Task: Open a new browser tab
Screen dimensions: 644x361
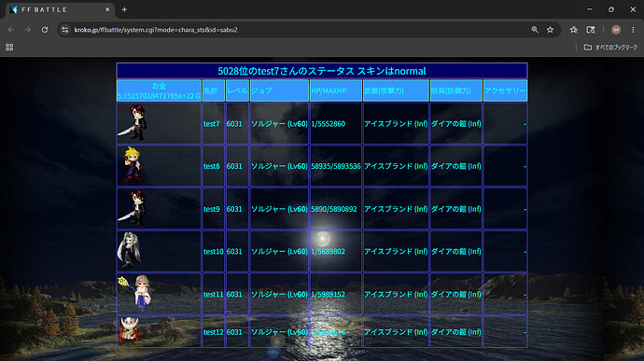Action: point(124,9)
